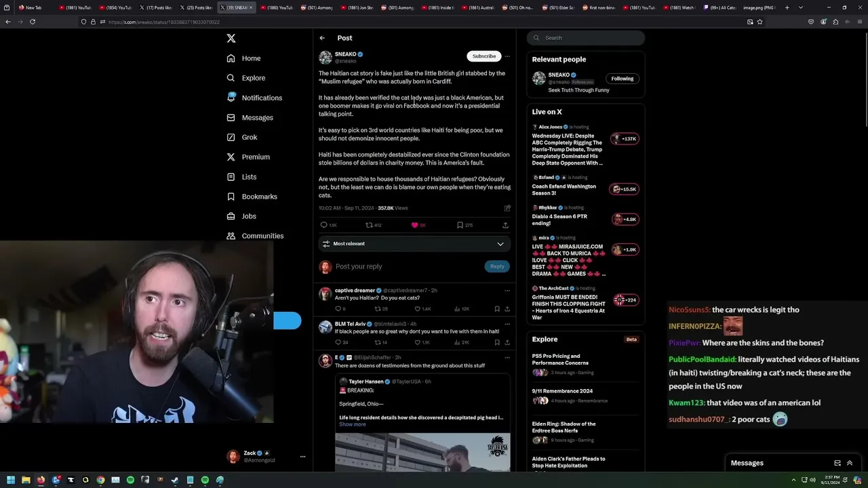Viewport: 868px width, 488px height.
Task: Join Alex Jones' Wednesday LIVE space
Action: tap(586, 145)
